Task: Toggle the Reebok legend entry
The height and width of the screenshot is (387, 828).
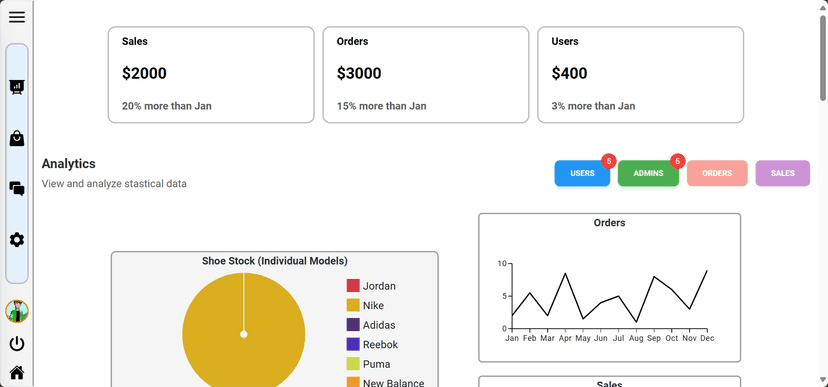Action: coord(372,344)
